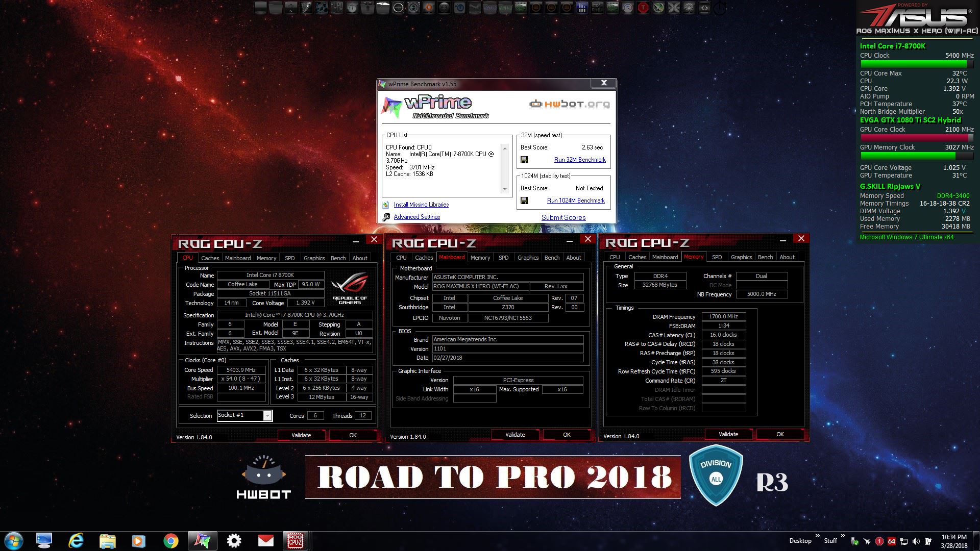Expand the Stuff toolbar chevron
This screenshot has width=980, height=551.
[x=843, y=536]
